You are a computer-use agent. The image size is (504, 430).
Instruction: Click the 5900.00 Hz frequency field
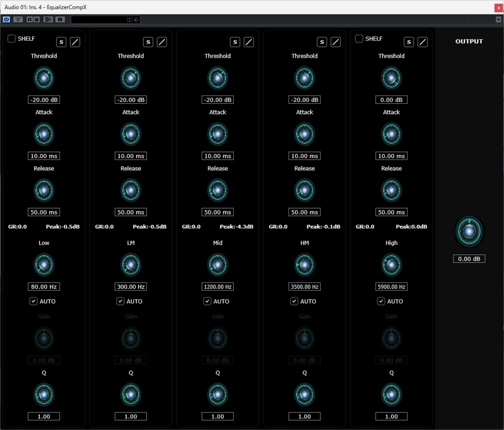391,287
